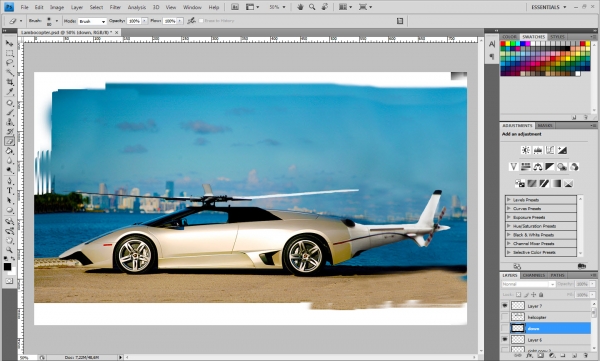Open the layer blend mode Normal dropdown
This screenshot has width=600, height=361.
click(528, 284)
